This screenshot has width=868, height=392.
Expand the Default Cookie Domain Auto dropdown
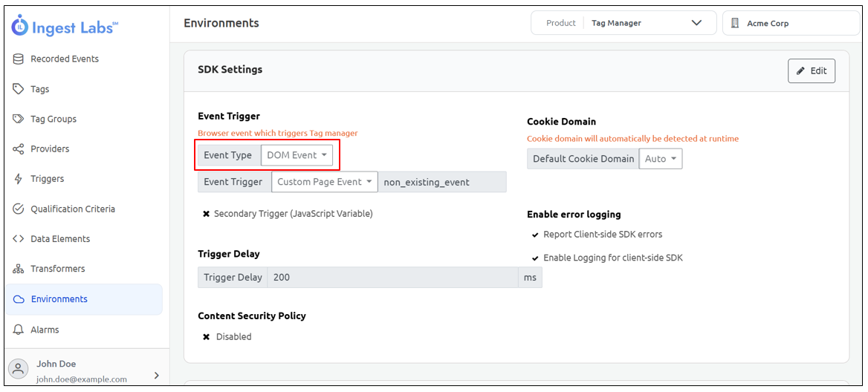(x=660, y=159)
